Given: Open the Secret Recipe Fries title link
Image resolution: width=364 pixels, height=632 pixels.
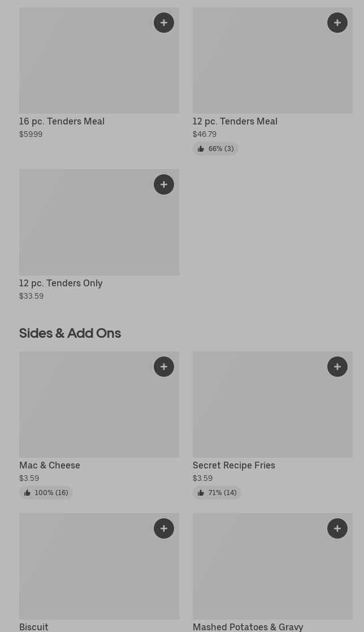Looking at the screenshot, I should click(x=233, y=465).
